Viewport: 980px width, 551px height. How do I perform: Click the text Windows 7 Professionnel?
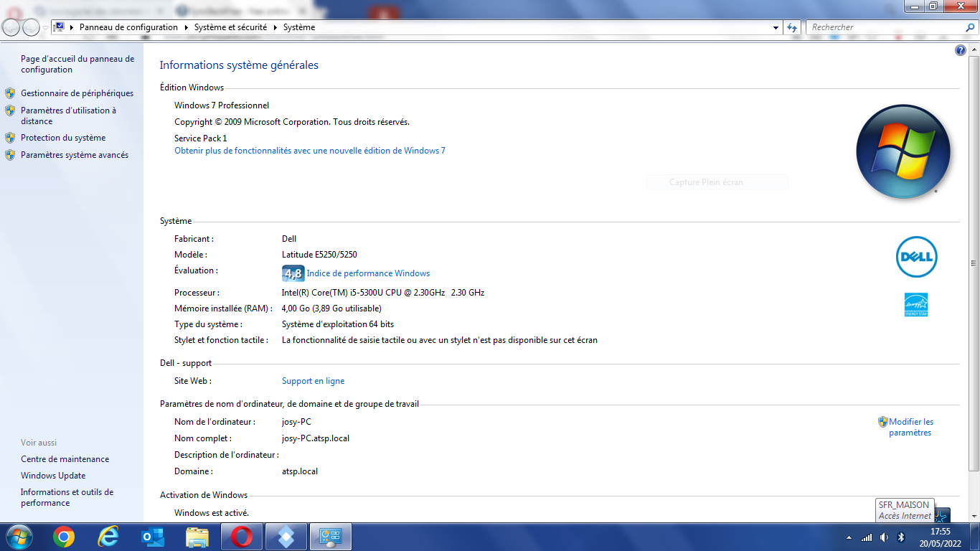coord(222,105)
